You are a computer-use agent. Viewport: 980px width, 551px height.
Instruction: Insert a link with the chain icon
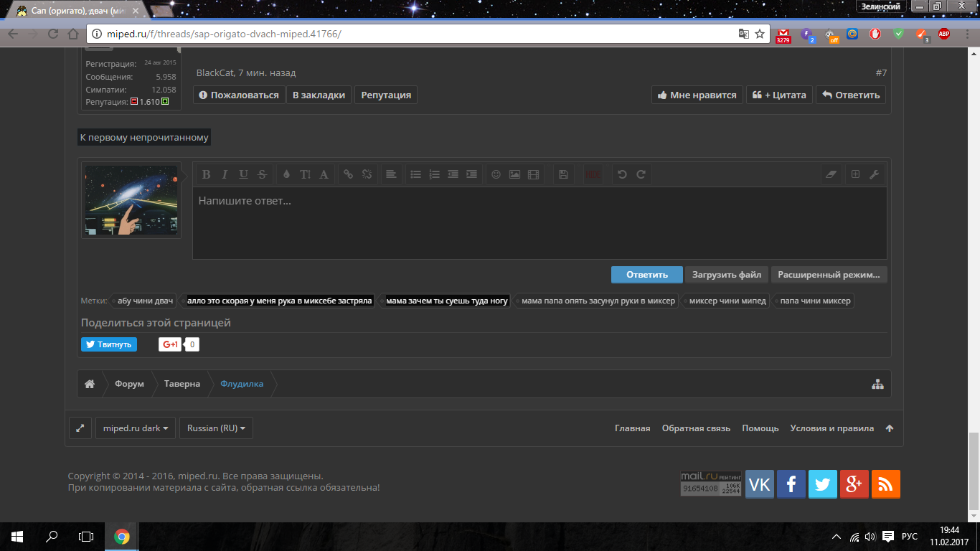click(x=348, y=174)
